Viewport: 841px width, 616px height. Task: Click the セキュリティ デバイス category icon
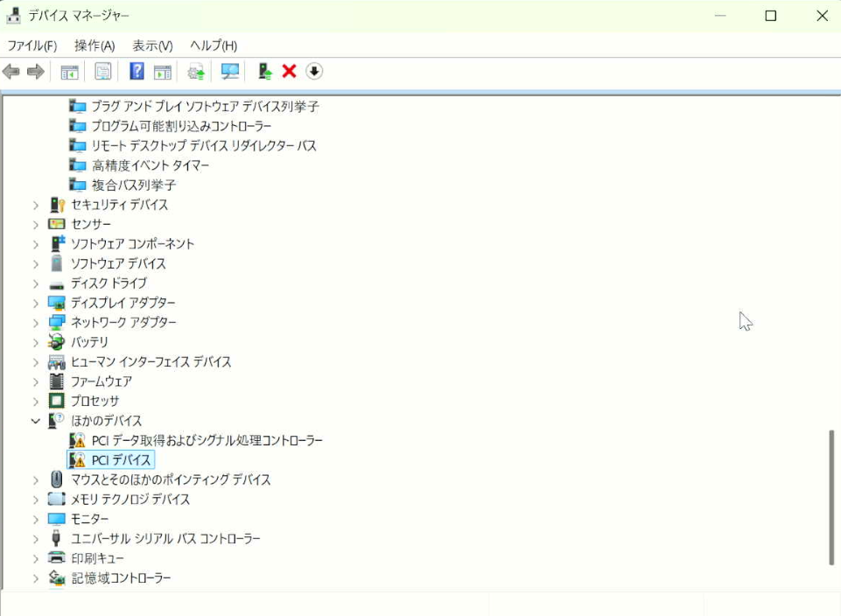coord(57,205)
